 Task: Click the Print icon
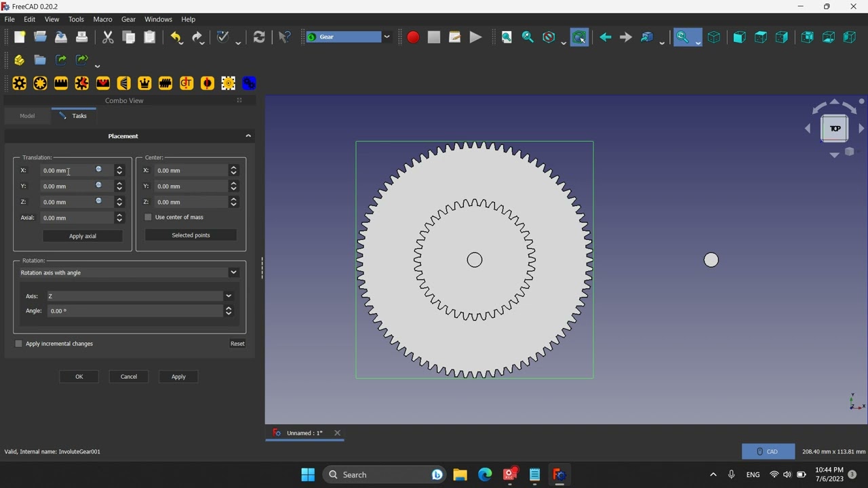pyautogui.click(x=81, y=37)
